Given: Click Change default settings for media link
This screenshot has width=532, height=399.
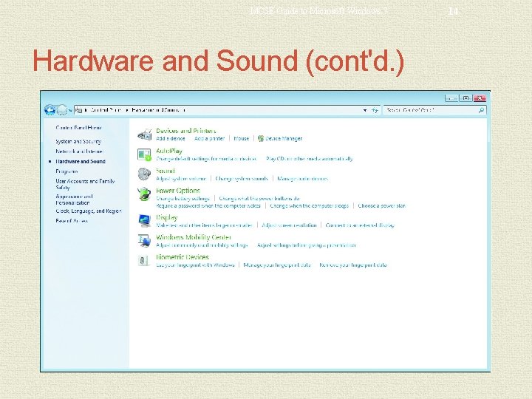Looking at the screenshot, I should [x=206, y=158].
